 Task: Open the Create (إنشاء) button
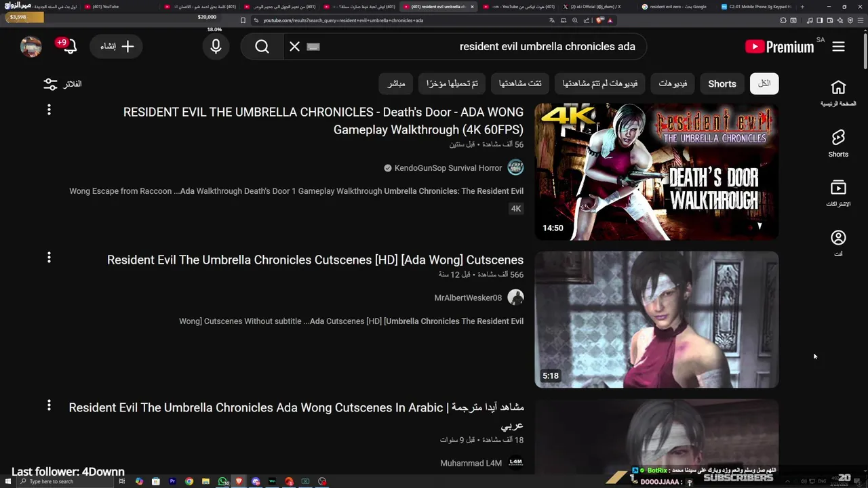coord(117,47)
